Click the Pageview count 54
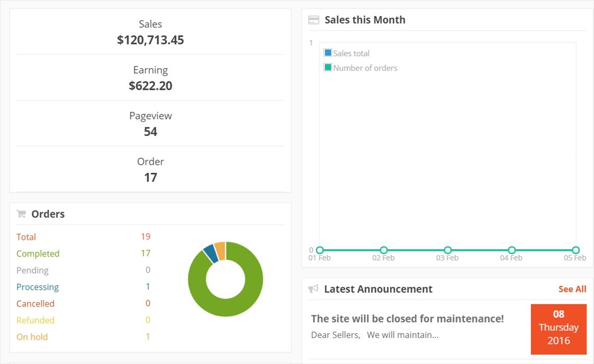 pyautogui.click(x=150, y=131)
